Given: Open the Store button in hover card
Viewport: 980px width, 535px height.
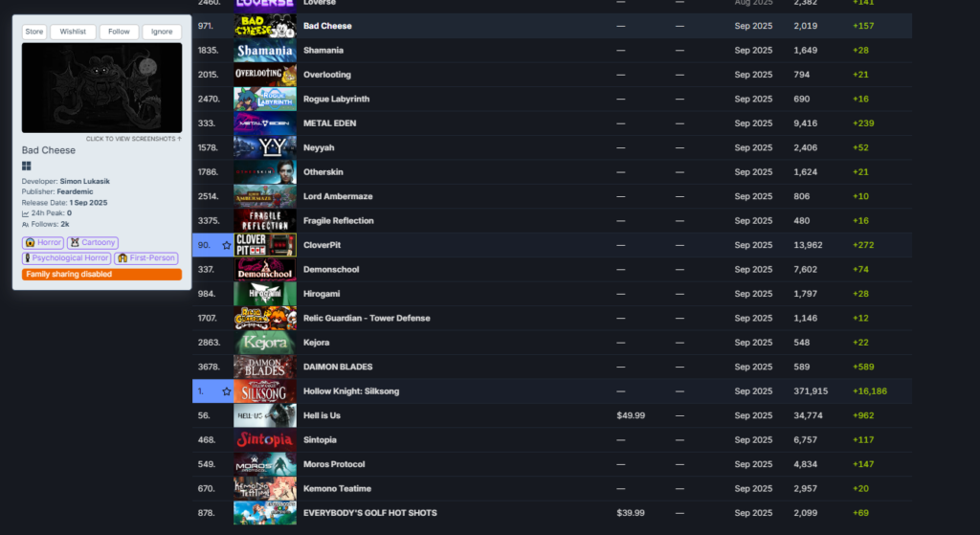Looking at the screenshot, I should pos(34,32).
